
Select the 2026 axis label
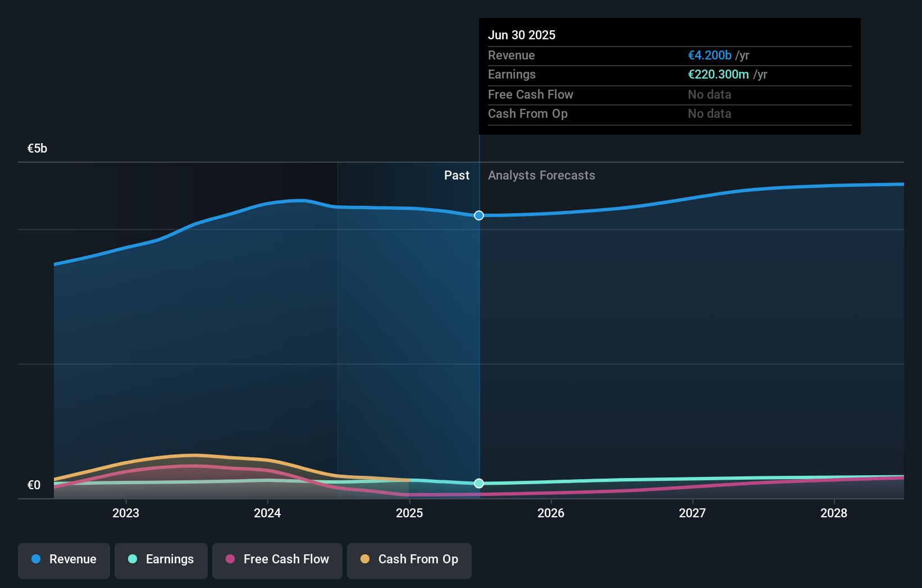coord(552,513)
